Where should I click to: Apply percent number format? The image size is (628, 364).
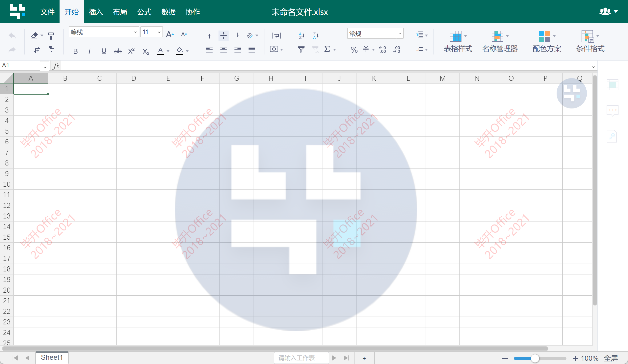pos(354,50)
